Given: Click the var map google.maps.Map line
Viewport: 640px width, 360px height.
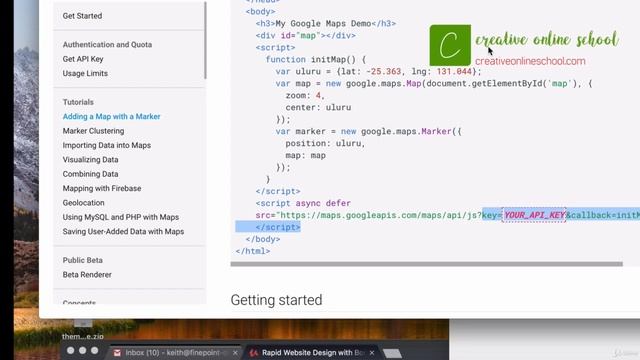Looking at the screenshot, I should 434,84.
